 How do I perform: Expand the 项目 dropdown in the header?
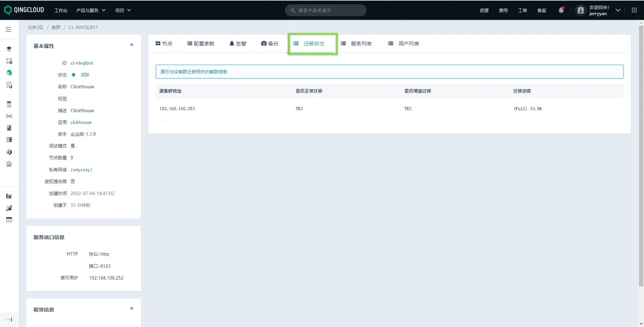click(x=123, y=10)
